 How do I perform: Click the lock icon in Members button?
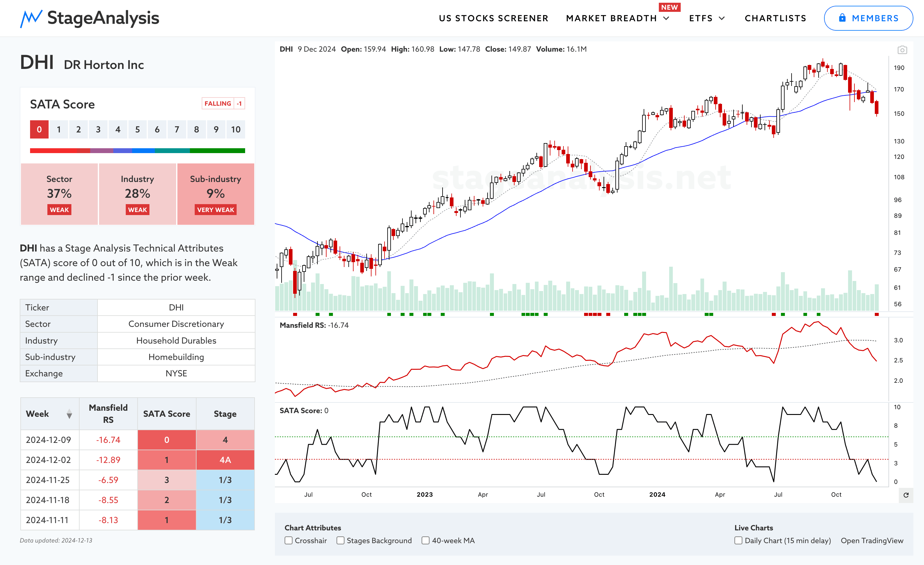[842, 18]
